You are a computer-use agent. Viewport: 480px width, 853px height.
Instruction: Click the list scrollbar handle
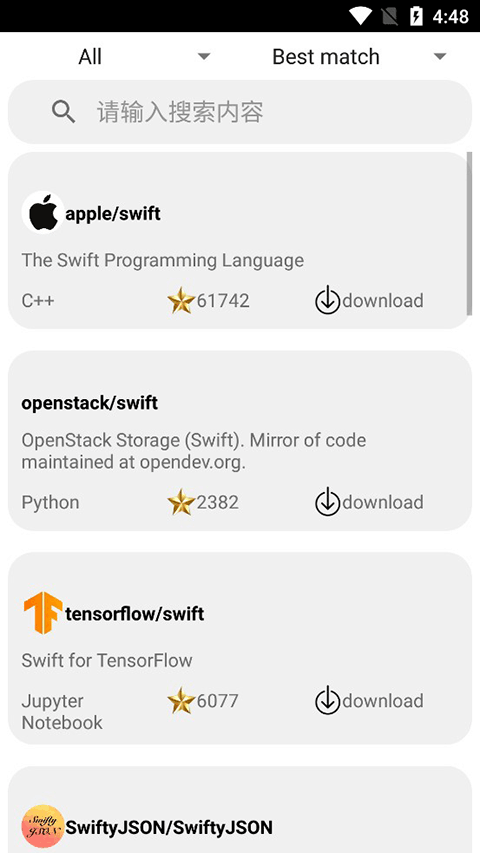point(470,233)
